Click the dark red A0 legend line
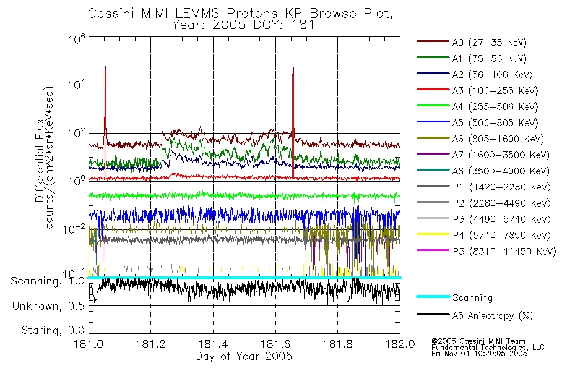 click(x=433, y=41)
